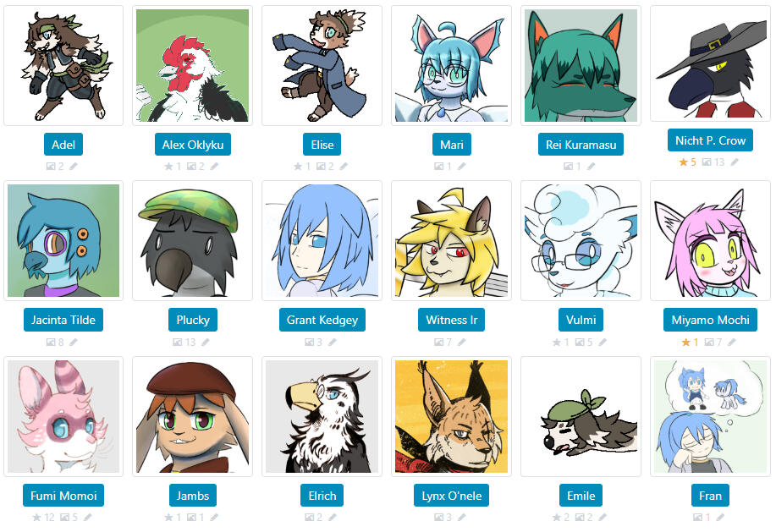Click the pencil edit icon under Grant Kedgey
The image size is (776, 532).
[x=332, y=343]
